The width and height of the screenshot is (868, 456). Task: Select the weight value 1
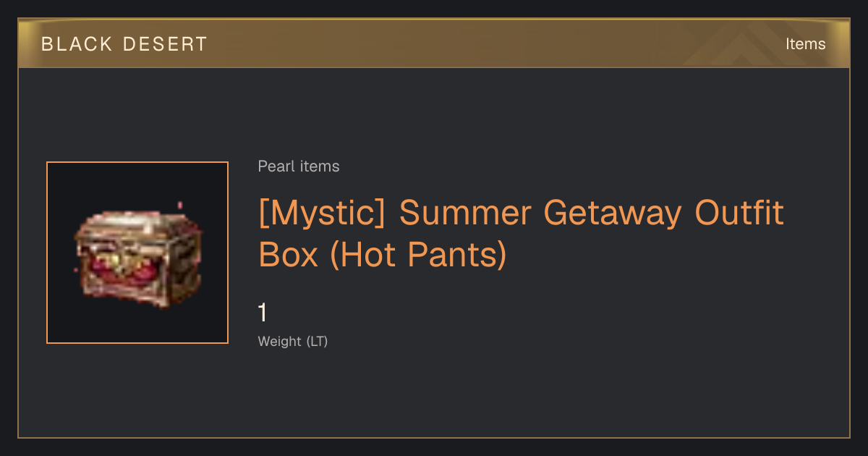[263, 313]
